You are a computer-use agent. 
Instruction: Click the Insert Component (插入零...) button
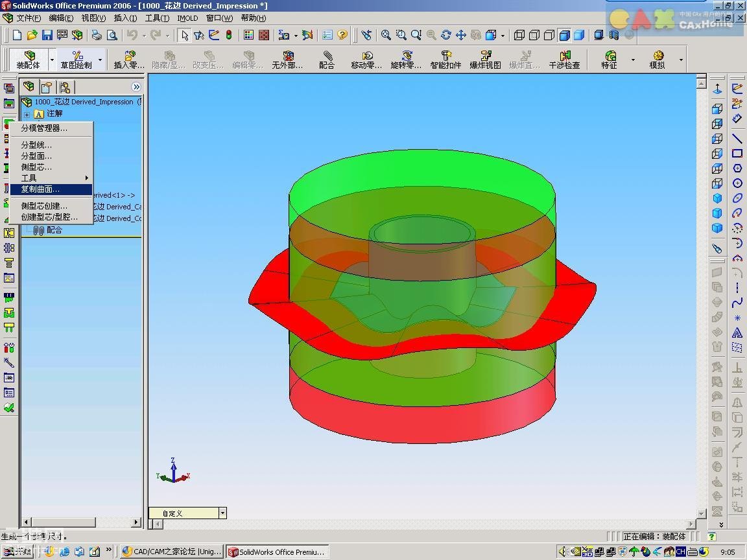click(x=128, y=60)
